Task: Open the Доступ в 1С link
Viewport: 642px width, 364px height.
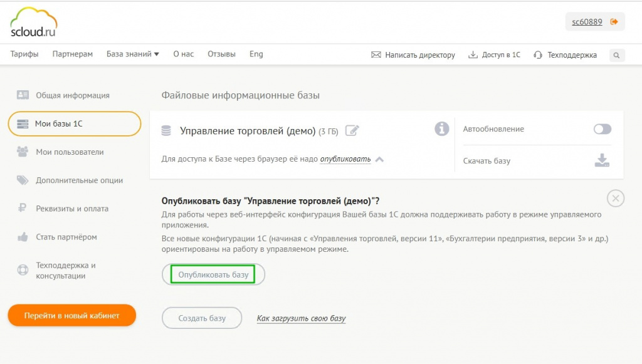Action: point(501,55)
